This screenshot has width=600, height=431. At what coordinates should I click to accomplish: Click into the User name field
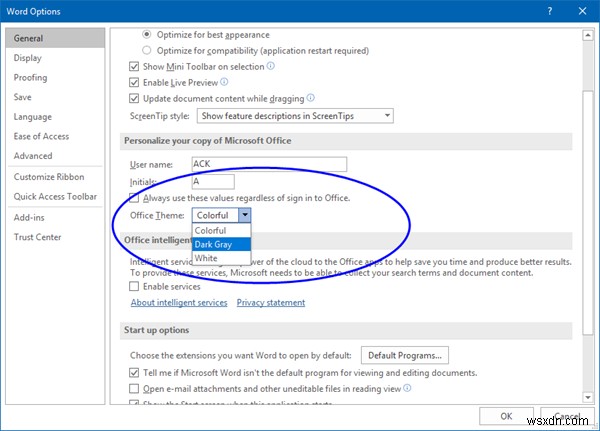pyautogui.click(x=269, y=164)
